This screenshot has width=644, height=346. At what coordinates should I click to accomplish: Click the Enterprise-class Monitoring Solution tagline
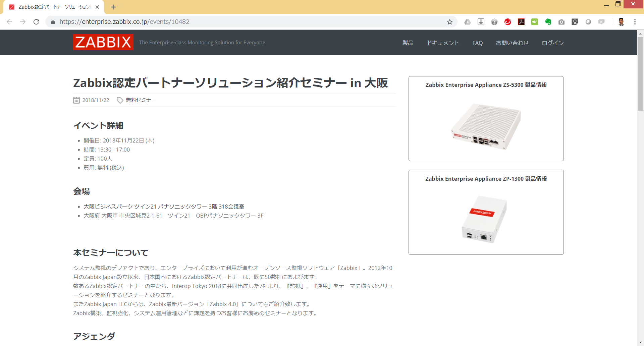point(202,43)
